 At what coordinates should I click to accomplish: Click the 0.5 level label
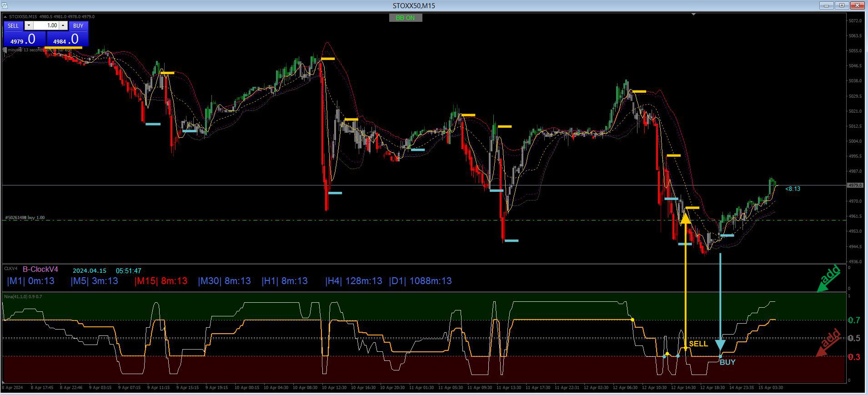tap(854, 338)
